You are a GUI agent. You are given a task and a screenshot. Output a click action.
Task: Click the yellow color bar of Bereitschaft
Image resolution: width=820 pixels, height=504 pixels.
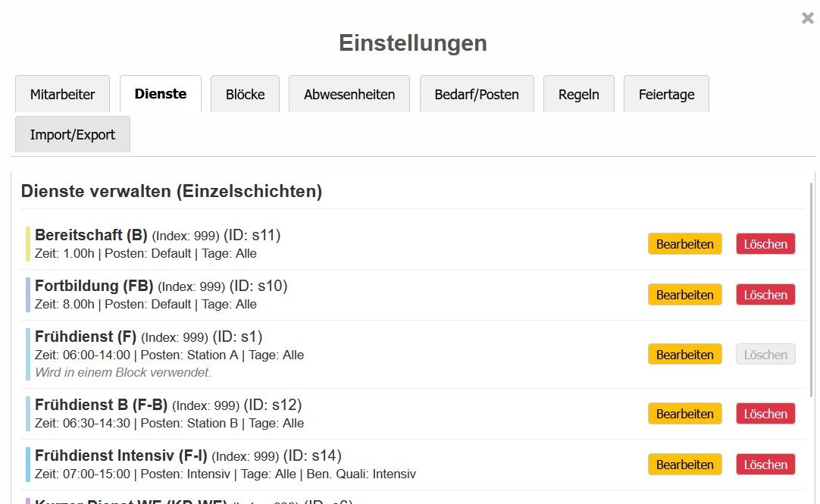[28, 244]
